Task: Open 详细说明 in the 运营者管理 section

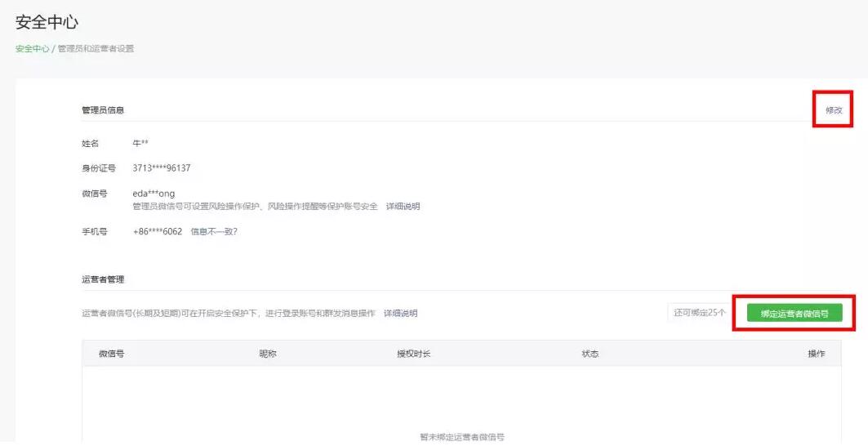Action: [x=400, y=313]
